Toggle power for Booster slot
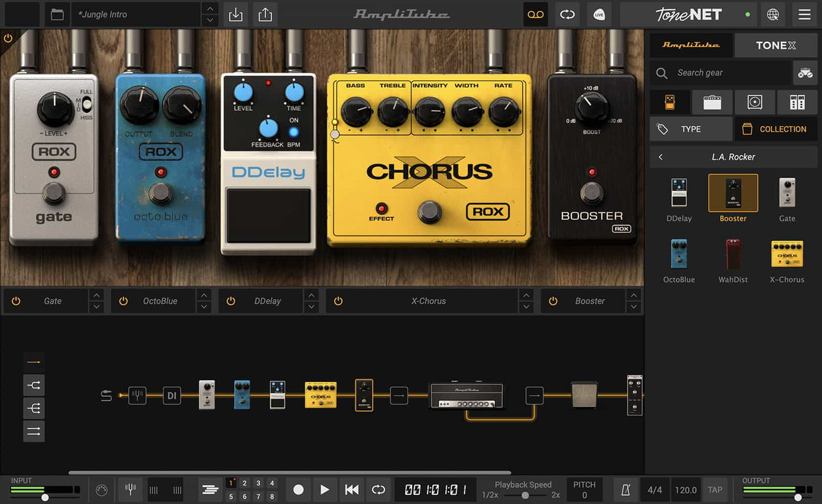The height and width of the screenshot is (504, 822). (x=553, y=301)
